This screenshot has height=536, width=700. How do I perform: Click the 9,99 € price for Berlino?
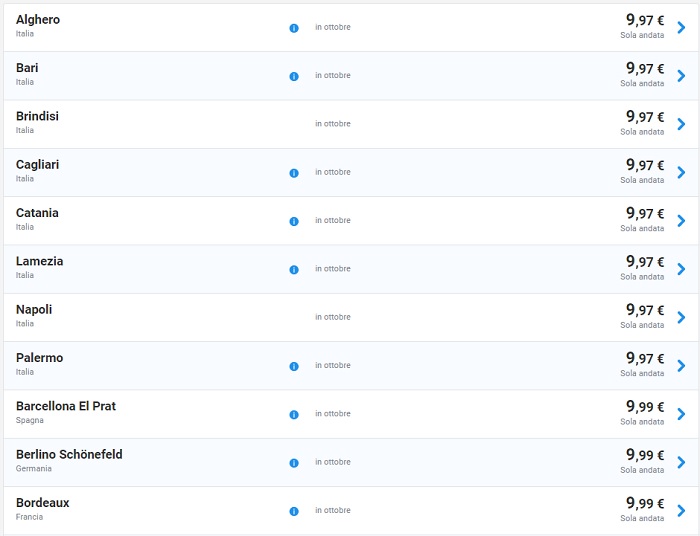point(645,455)
